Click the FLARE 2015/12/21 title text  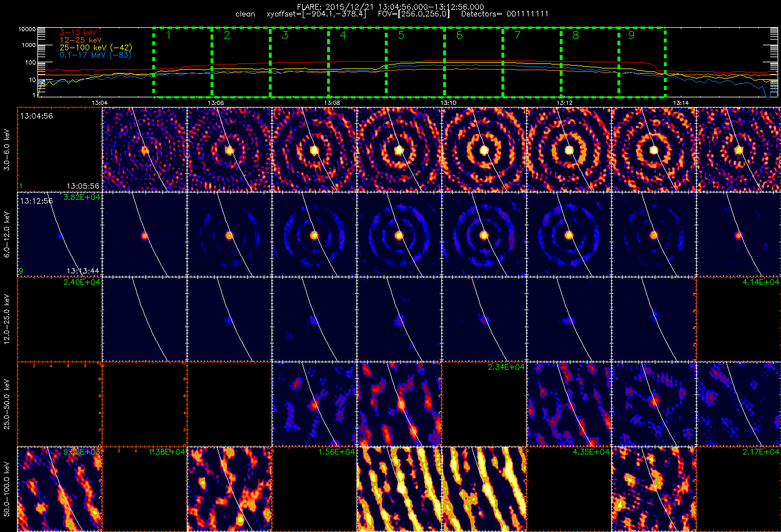390,7
